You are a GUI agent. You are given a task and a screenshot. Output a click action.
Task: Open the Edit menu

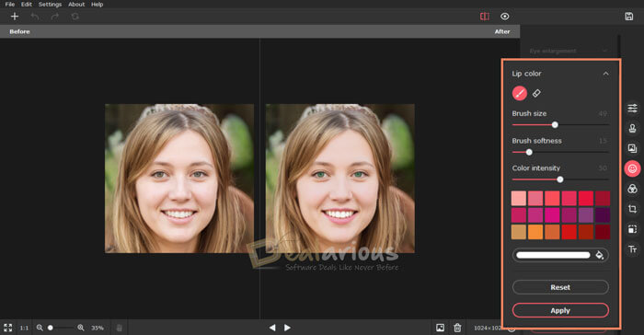[x=27, y=4]
